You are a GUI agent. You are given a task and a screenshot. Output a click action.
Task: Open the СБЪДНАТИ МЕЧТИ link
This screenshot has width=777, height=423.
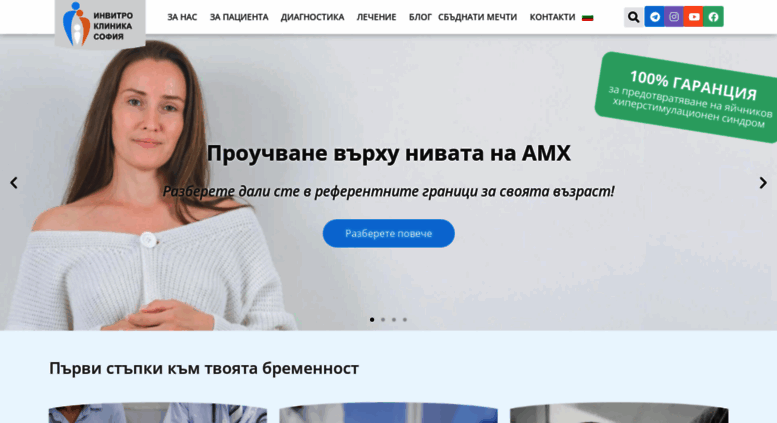coord(477,17)
